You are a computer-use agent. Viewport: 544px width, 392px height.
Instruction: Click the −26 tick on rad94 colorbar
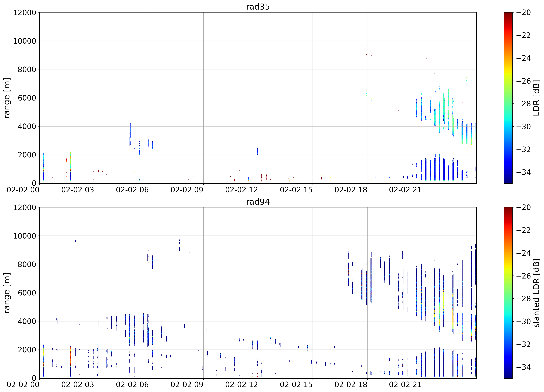pos(523,276)
